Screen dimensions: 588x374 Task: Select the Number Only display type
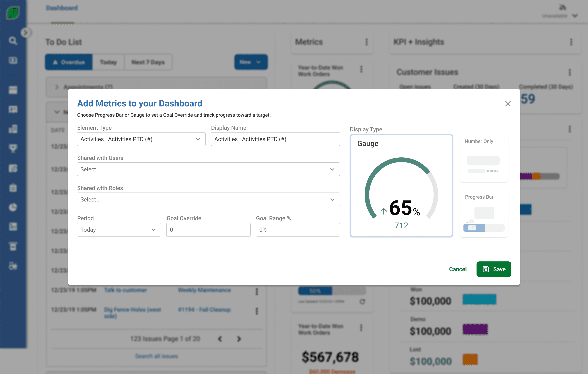[x=484, y=158]
